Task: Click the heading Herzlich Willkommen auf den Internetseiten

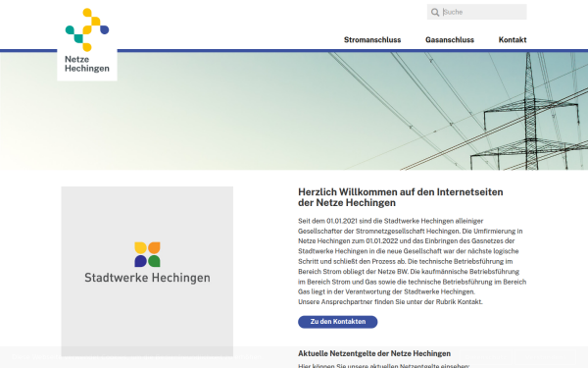Action: click(x=401, y=197)
